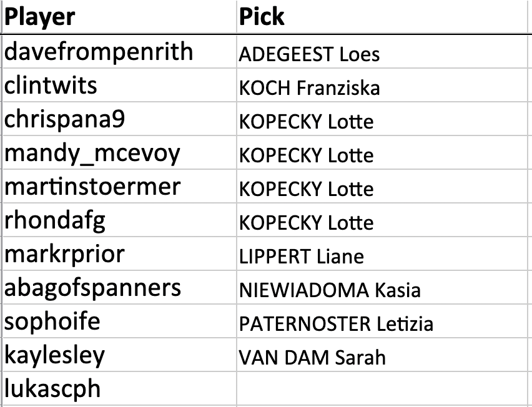Viewport: 532px width, 407px height.
Task: Select KOPECKY Lotte pick beside mandy_mcevoy
Action: [382, 152]
